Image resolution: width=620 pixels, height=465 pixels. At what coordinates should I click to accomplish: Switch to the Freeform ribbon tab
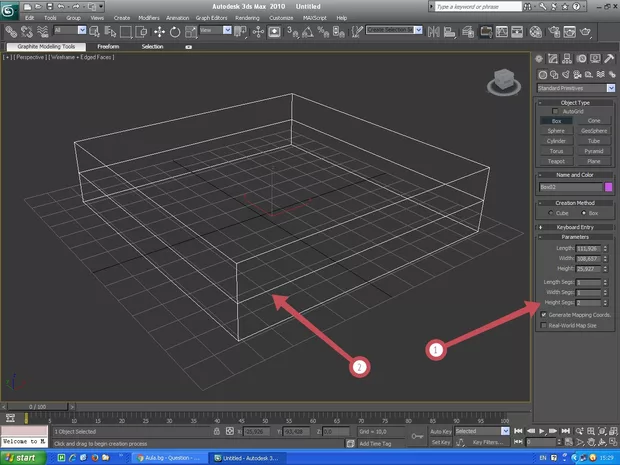tap(106, 46)
